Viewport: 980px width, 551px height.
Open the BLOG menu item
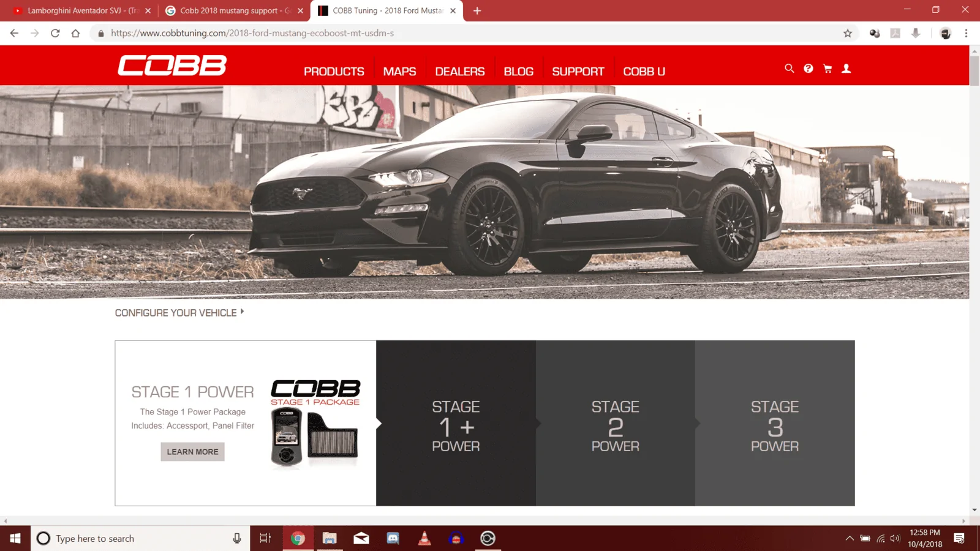tap(518, 72)
